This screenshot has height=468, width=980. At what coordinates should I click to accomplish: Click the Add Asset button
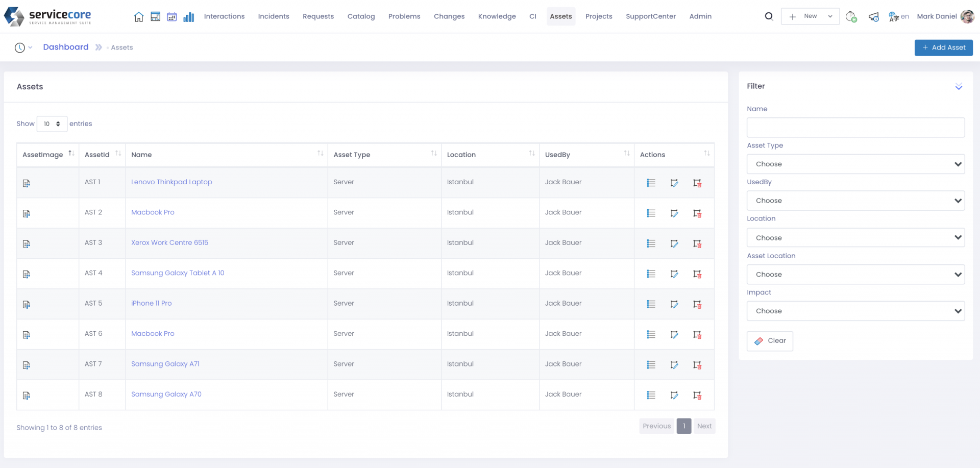(x=943, y=47)
